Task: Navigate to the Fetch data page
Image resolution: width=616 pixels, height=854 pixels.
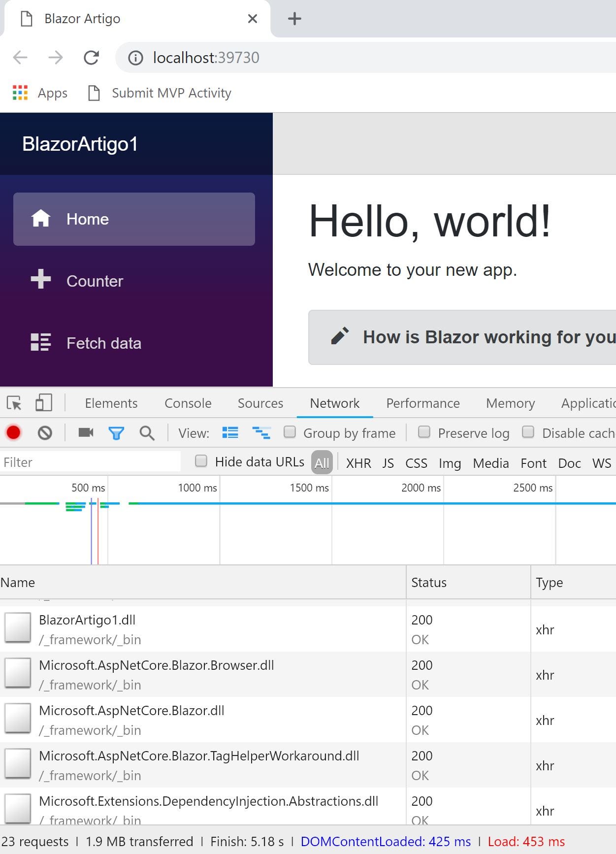Action: click(134, 343)
